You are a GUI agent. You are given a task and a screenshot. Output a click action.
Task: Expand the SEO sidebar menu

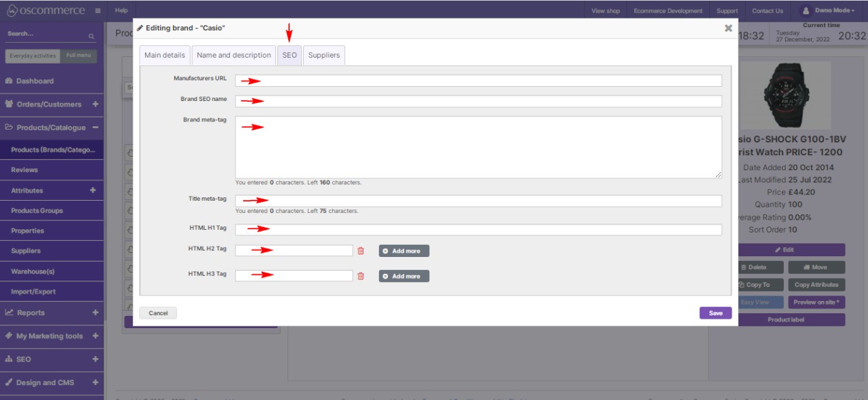[x=95, y=359]
